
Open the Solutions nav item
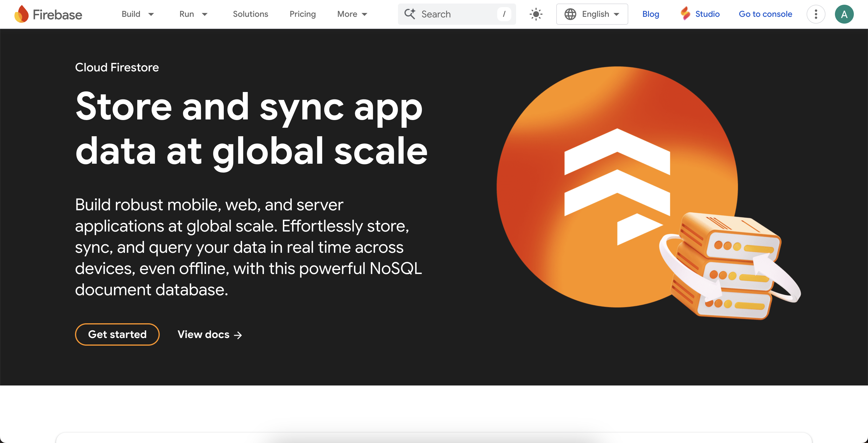[x=250, y=14]
